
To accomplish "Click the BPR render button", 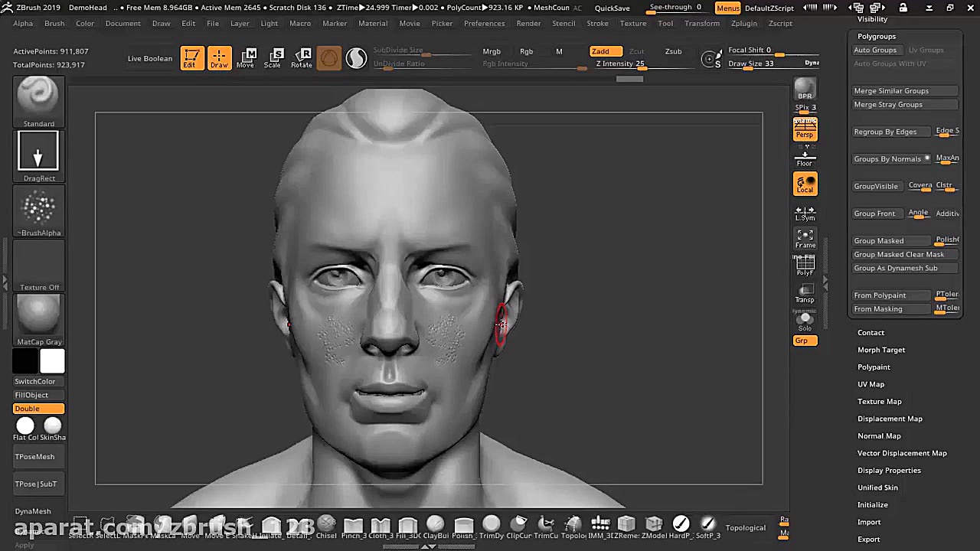I will 805,89.
